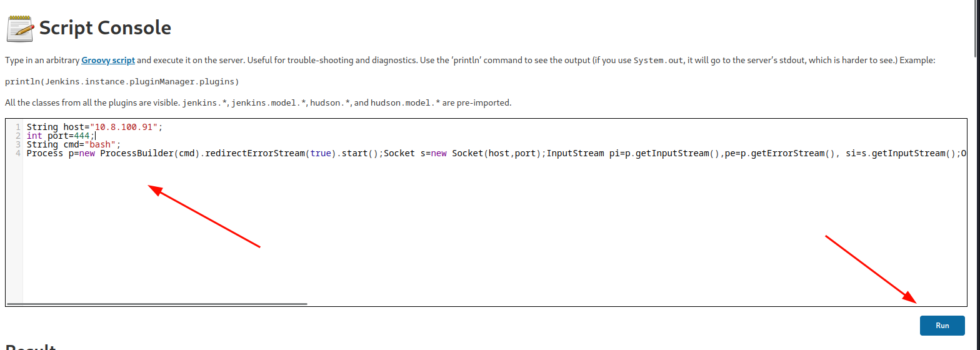
Task: Click the Process p=new ProcessBuilder code line
Action: point(497,153)
